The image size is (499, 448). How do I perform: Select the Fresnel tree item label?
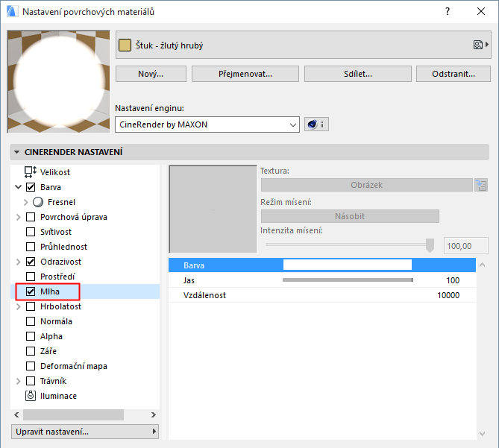coord(61,202)
